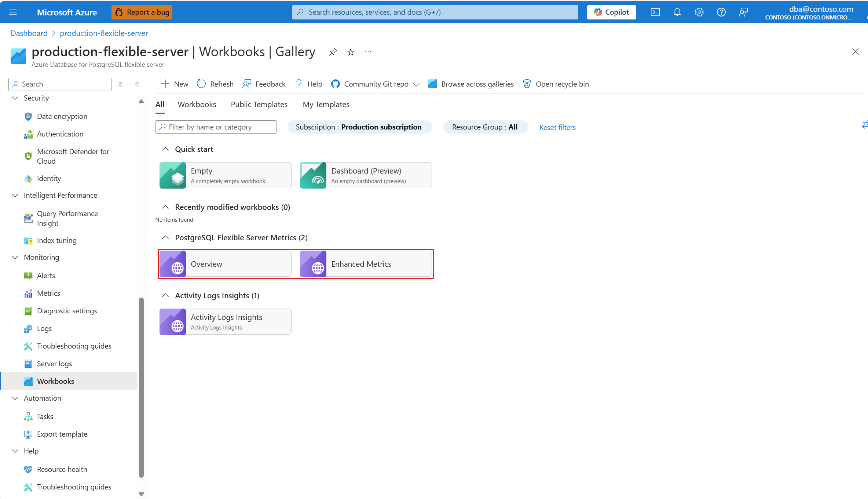This screenshot has height=499, width=868.
Task: Open the Cloud Shell icon in the header
Action: [655, 12]
